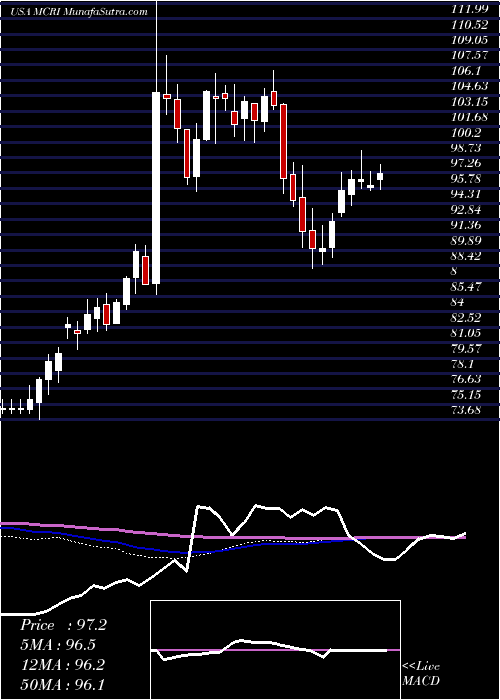Click the 78.1 price axis label
Screen dimensions: 500x700
click(463, 364)
